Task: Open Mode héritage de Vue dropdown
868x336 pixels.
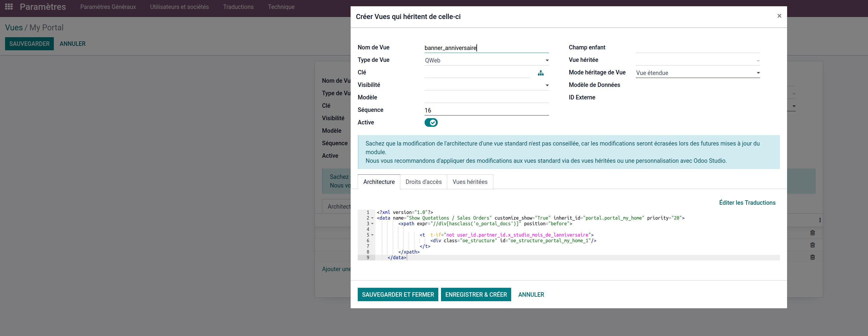Action: click(x=697, y=73)
